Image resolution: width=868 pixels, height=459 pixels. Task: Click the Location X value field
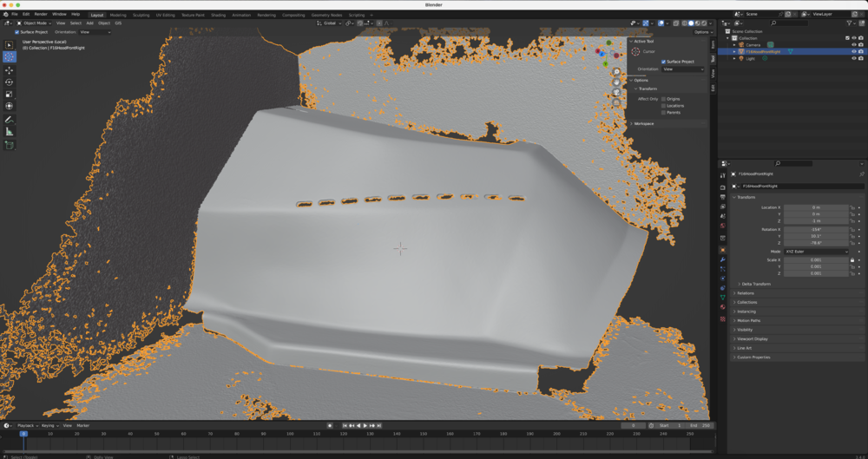click(x=816, y=207)
